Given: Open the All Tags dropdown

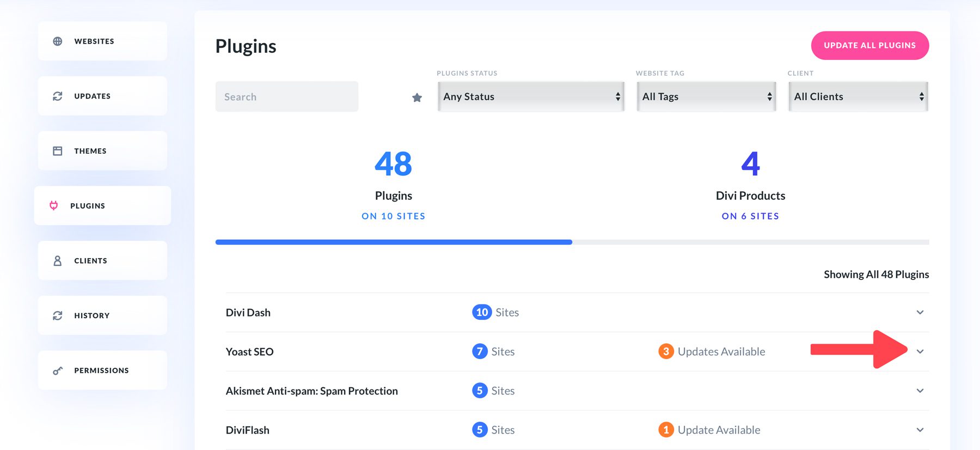Looking at the screenshot, I should (x=706, y=96).
